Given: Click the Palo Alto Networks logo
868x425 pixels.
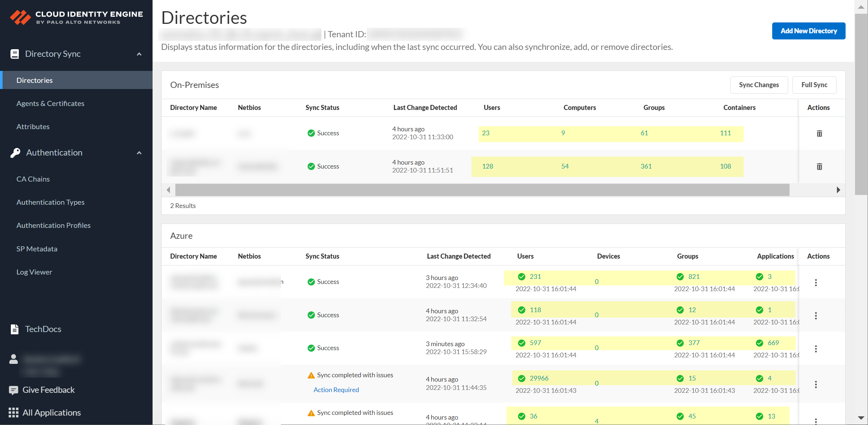Looking at the screenshot, I should point(20,17).
